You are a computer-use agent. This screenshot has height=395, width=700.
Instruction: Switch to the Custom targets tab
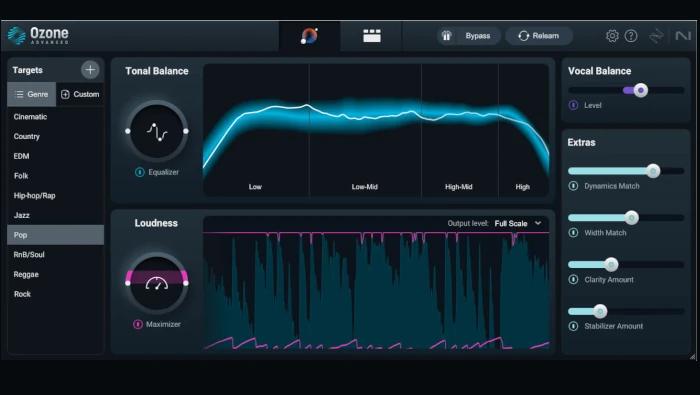click(80, 94)
